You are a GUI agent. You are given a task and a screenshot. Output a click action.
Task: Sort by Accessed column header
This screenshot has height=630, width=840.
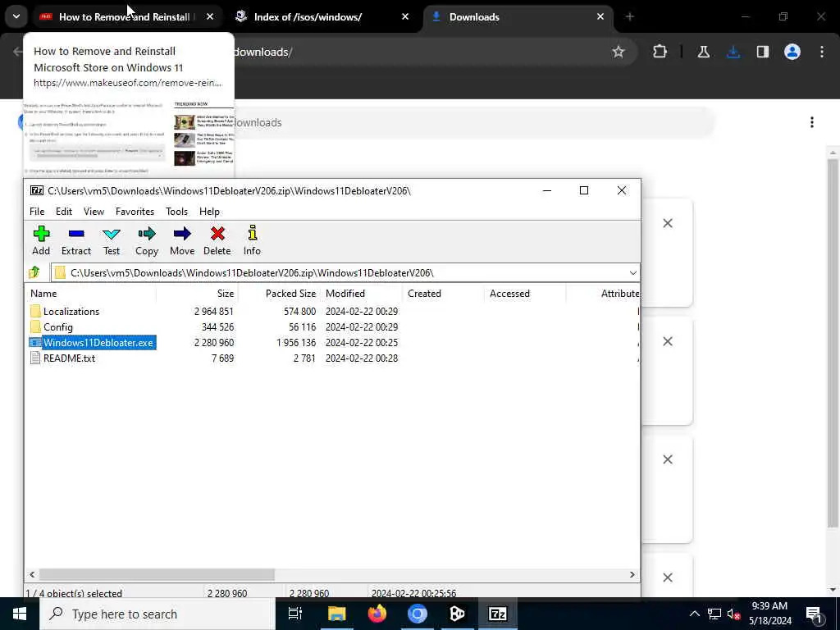click(x=525, y=294)
